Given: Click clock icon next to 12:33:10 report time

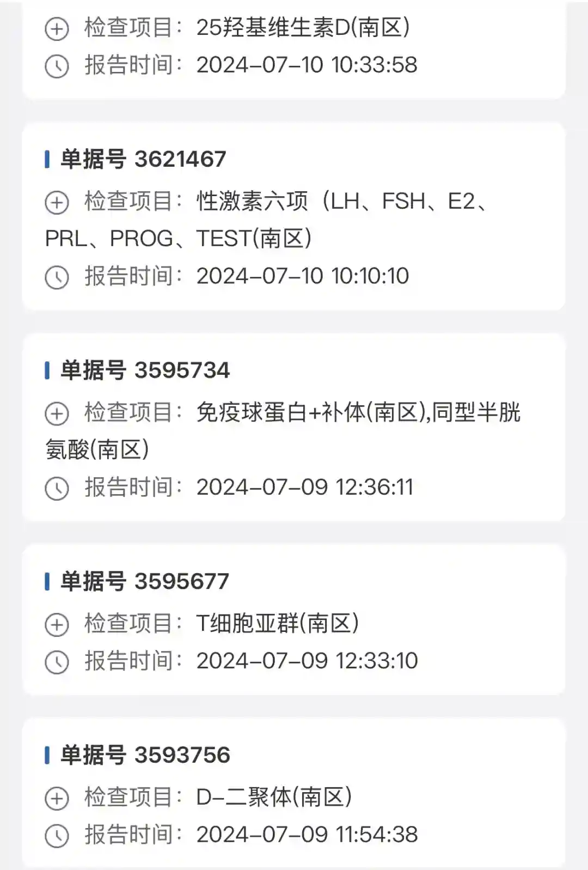Looking at the screenshot, I should (57, 662).
